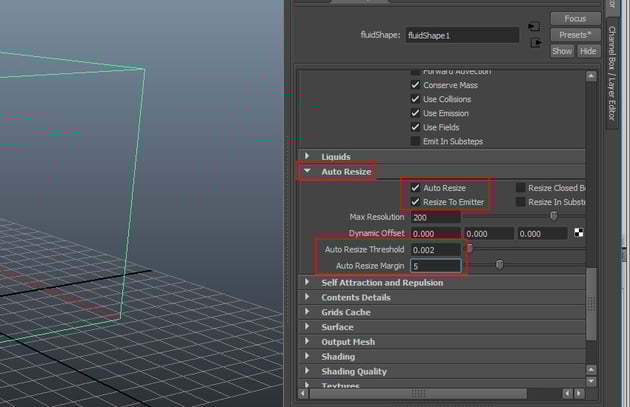Click the Focus button
The image size is (630, 407).
575,18
